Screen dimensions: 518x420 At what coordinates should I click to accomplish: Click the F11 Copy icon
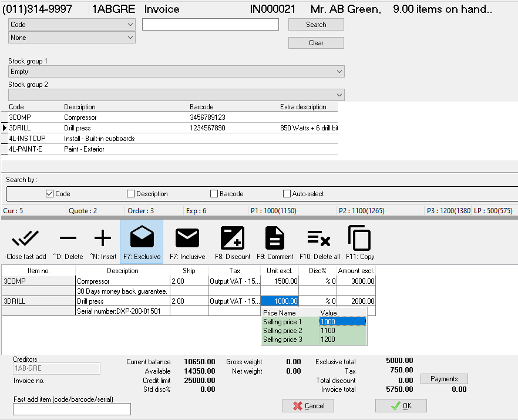(x=359, y=238)
